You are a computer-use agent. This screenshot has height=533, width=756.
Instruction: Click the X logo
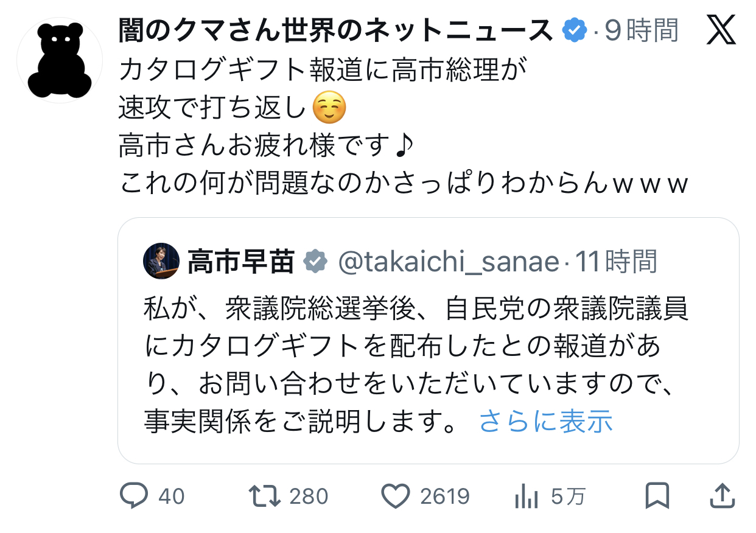tap(721, 29)
